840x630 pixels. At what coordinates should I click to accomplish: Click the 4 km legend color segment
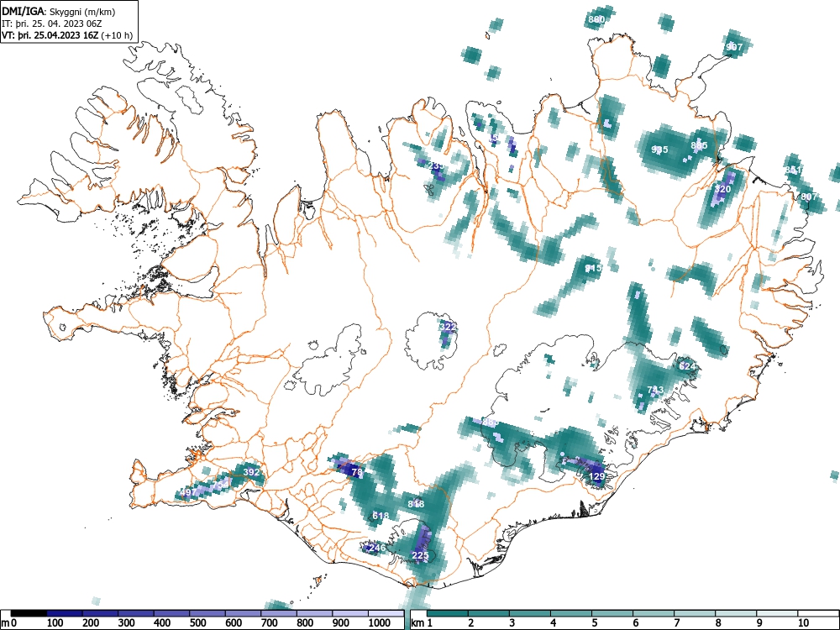571,613
